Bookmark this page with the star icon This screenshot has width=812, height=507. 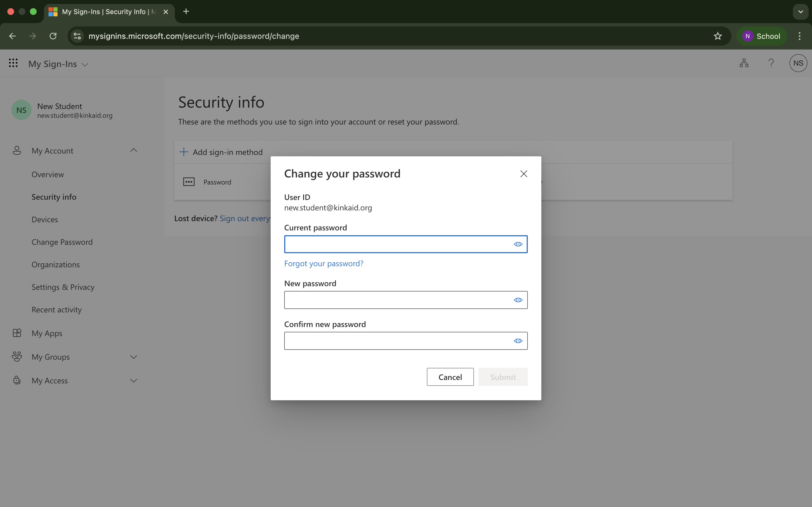(717, 36)
